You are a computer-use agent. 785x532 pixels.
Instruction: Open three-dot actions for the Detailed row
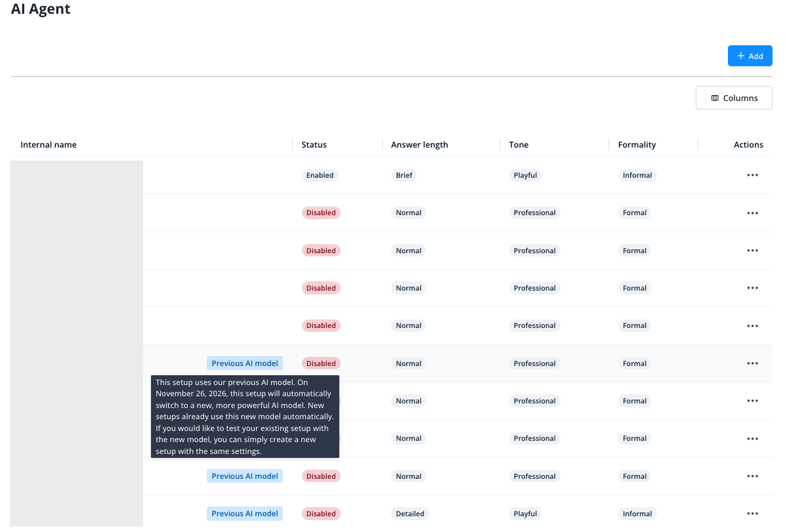click(x=752, y=514)
